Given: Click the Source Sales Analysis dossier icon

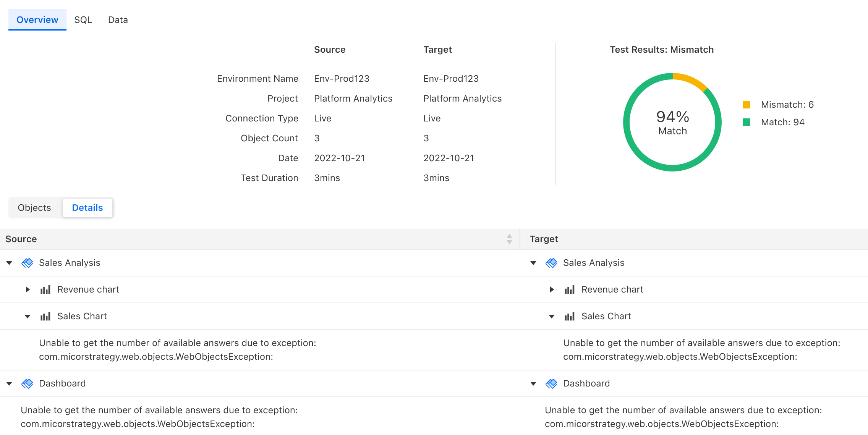Looking at the screenshot, I should click(27, 263).
